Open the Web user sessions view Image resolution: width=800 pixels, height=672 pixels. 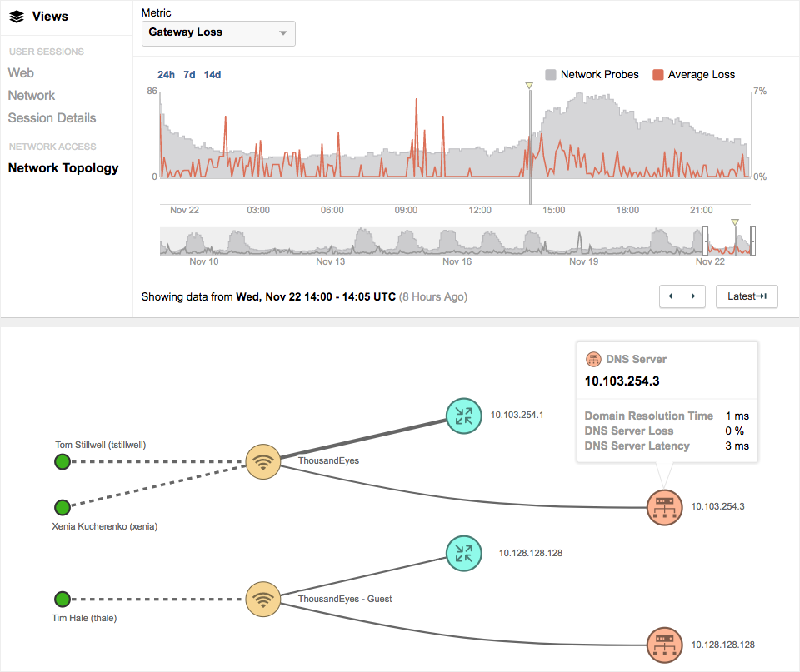click(x=21, y=73)
